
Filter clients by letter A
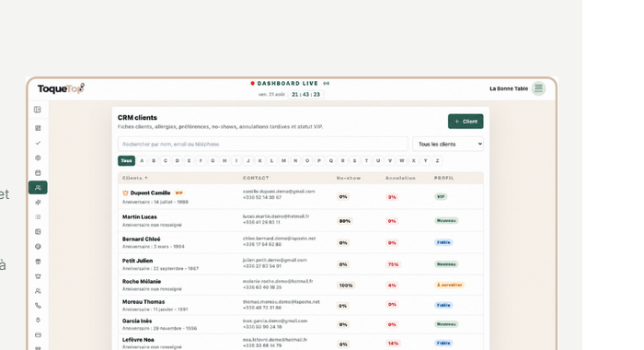click(142, 161)
